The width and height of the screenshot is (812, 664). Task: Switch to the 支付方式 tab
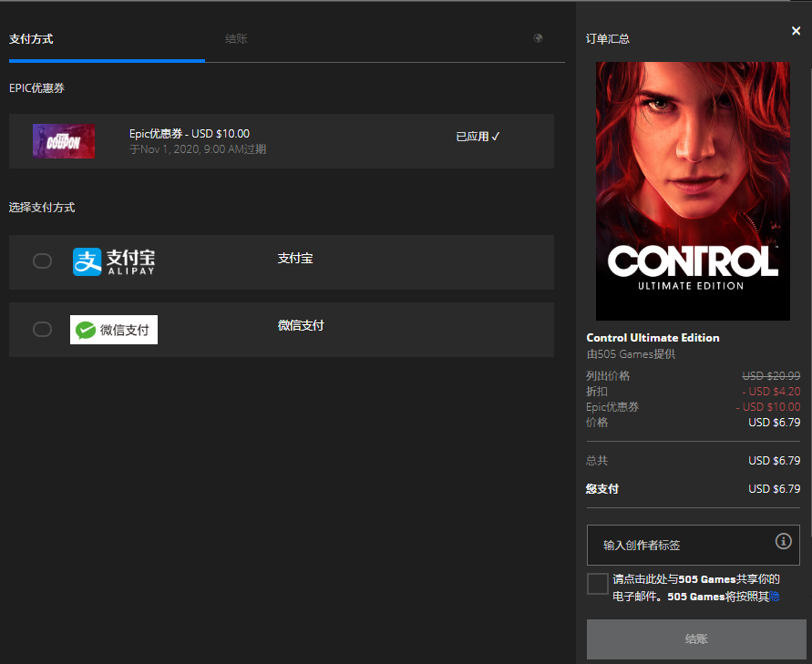pos(31,39)
